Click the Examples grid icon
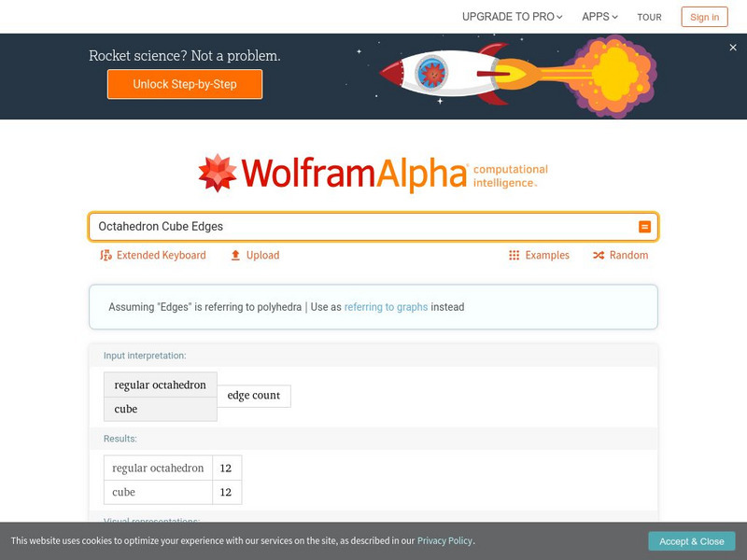Viewport: 747px width, 560px height. click(514, 255)
